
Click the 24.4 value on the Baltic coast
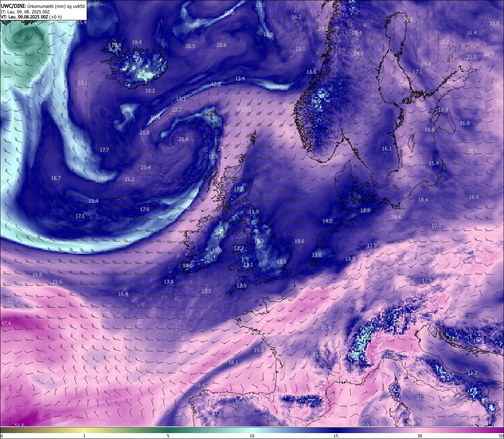[396, 217]
